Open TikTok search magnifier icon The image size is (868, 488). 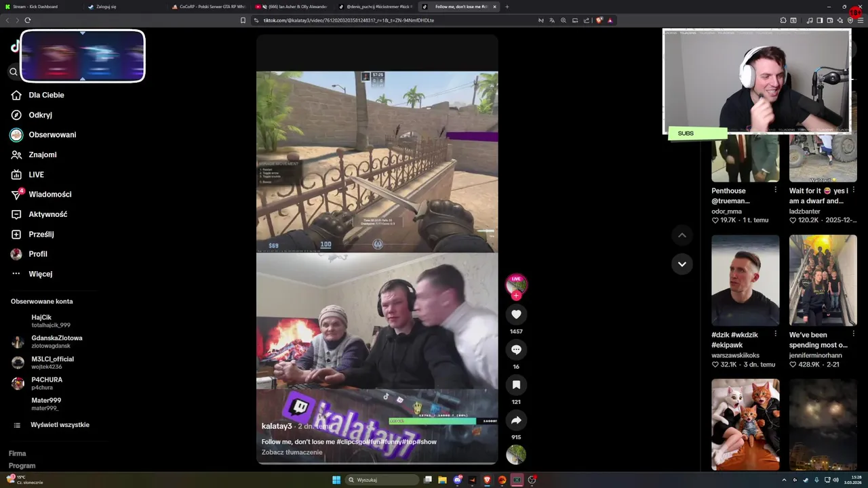[14, 71]
